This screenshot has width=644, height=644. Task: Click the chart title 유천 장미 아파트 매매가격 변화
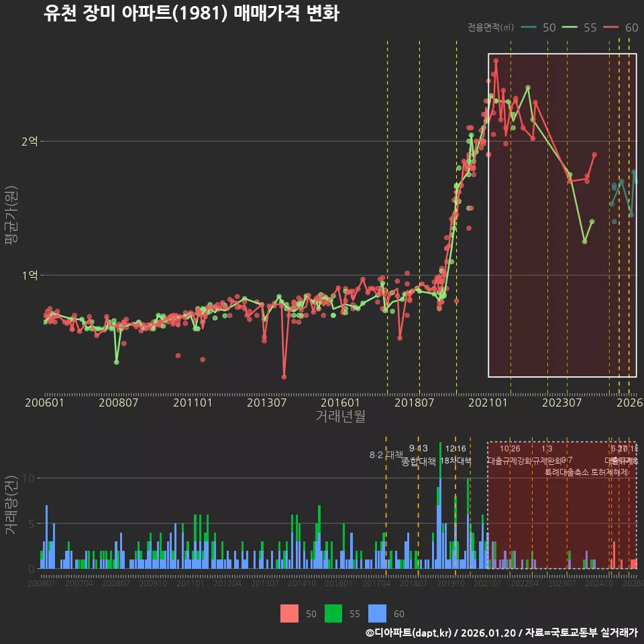coord(191,13)
